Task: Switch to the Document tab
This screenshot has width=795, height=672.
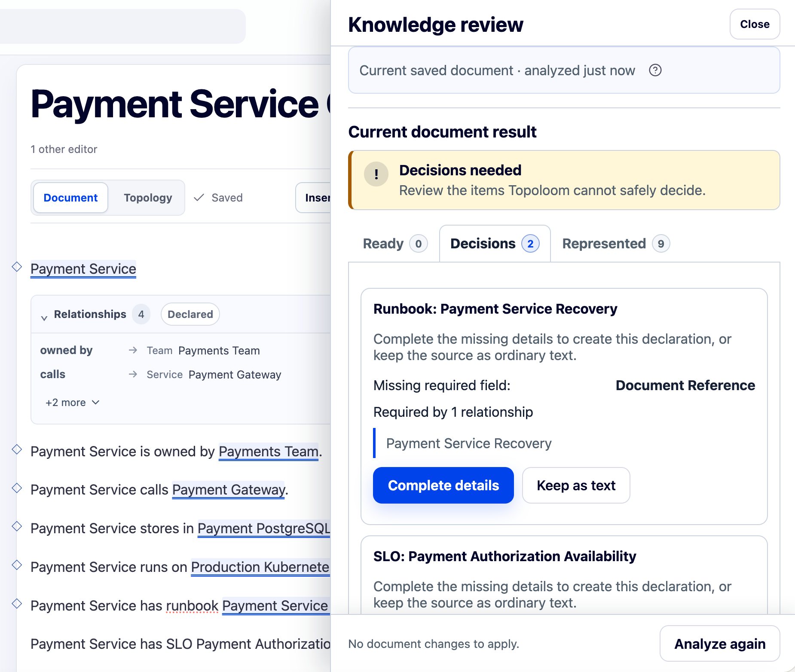Action: pos(70,198)
